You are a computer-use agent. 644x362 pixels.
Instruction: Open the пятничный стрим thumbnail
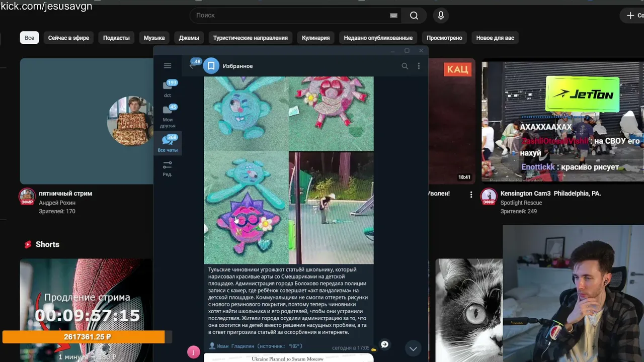[87, 121]
